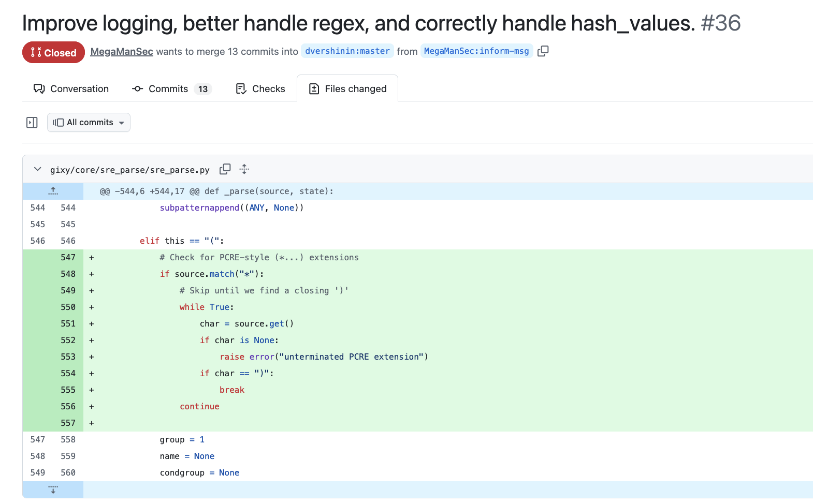Screen dimensions: 813x504
Task: Switch to the Conversation tab
Action: pyautogui.click(x=71, y=89)
